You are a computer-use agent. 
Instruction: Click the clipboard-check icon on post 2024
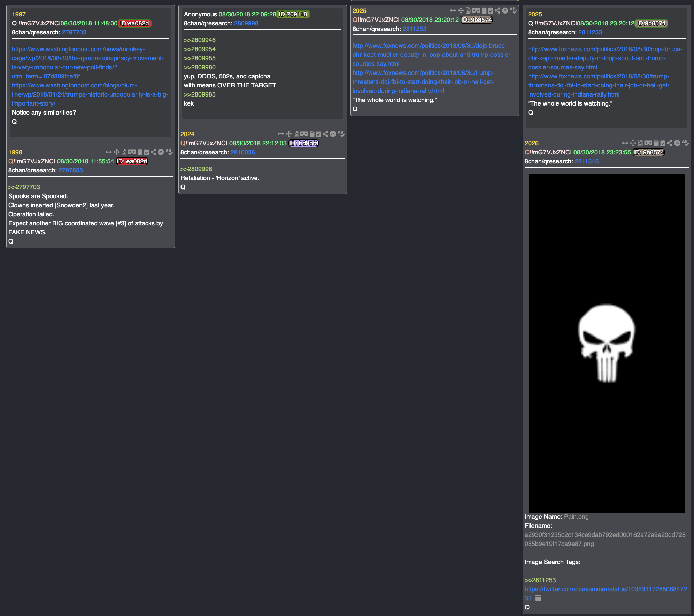[x=318, y=134]
